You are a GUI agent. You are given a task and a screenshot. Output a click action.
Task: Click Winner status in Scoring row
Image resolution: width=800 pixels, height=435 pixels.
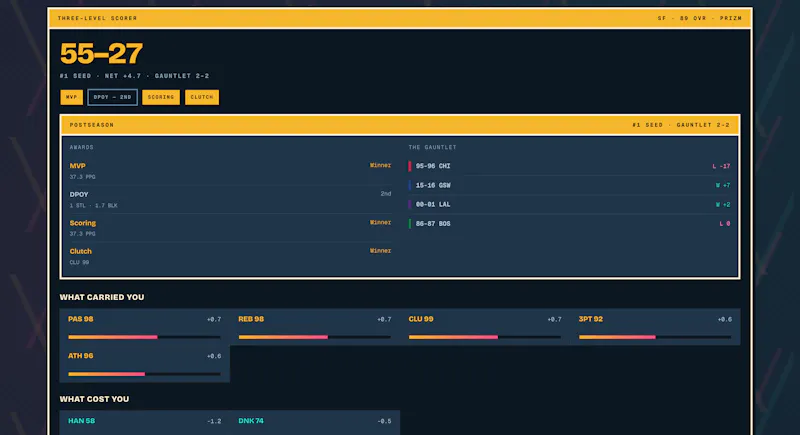coord(380,222)
